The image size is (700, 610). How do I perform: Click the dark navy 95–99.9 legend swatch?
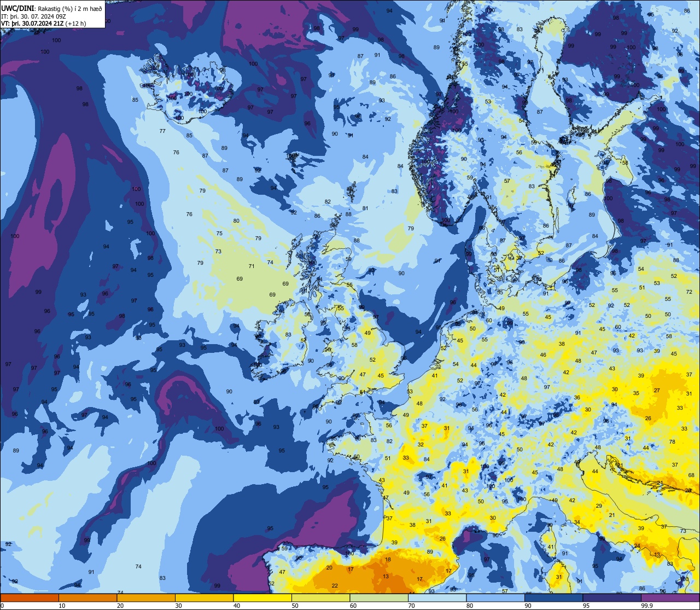click(612, 597)
